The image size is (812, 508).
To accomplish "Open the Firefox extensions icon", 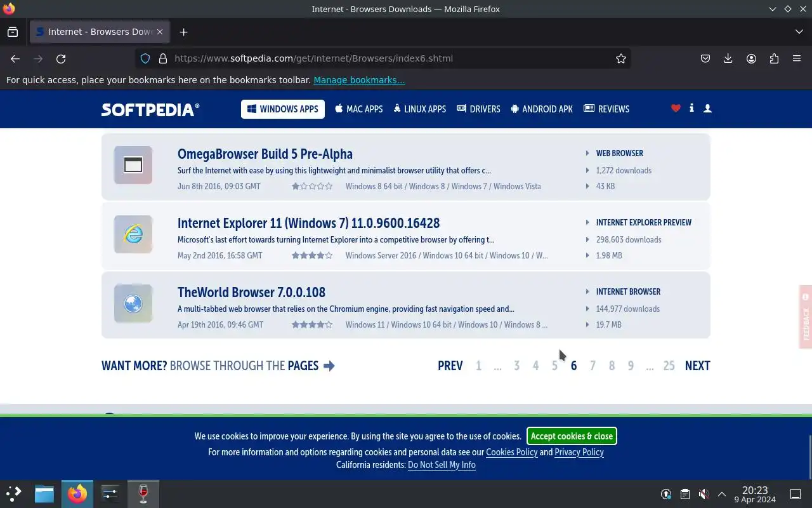I will 774,58.
